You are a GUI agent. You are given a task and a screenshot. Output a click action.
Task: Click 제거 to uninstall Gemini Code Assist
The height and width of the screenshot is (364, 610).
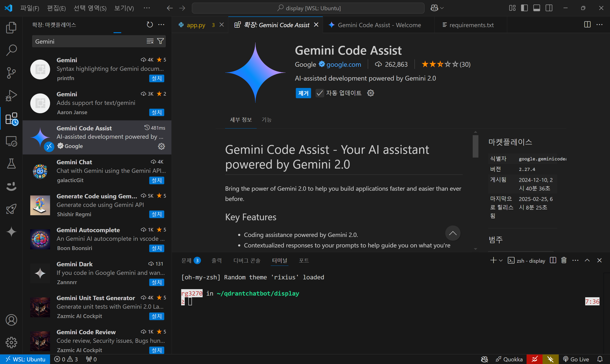coord(303,93)
